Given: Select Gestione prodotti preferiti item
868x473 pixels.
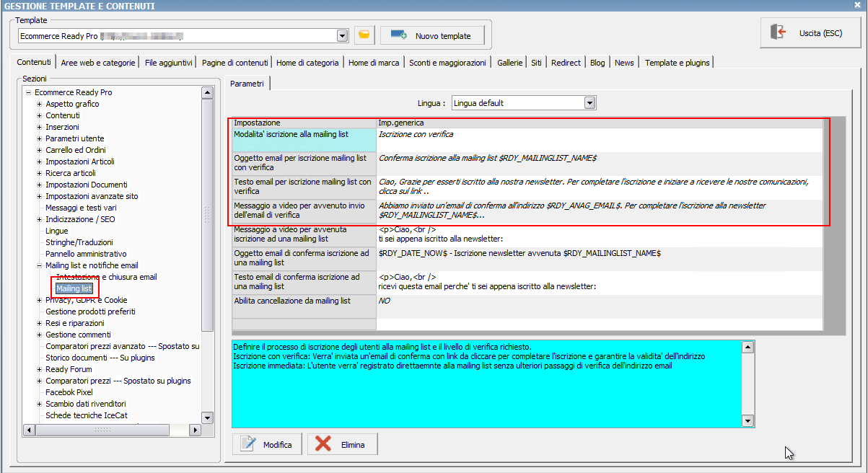Looking at the screenshot, I should 90,311.
